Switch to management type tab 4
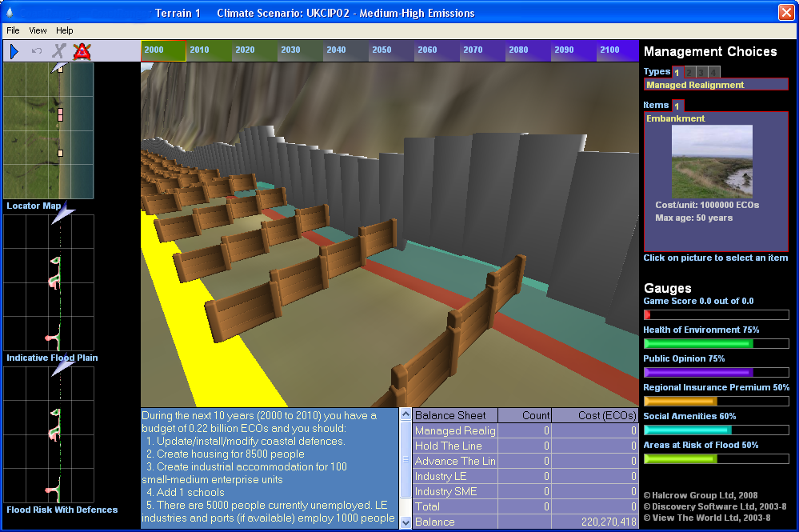 point(713,72)
